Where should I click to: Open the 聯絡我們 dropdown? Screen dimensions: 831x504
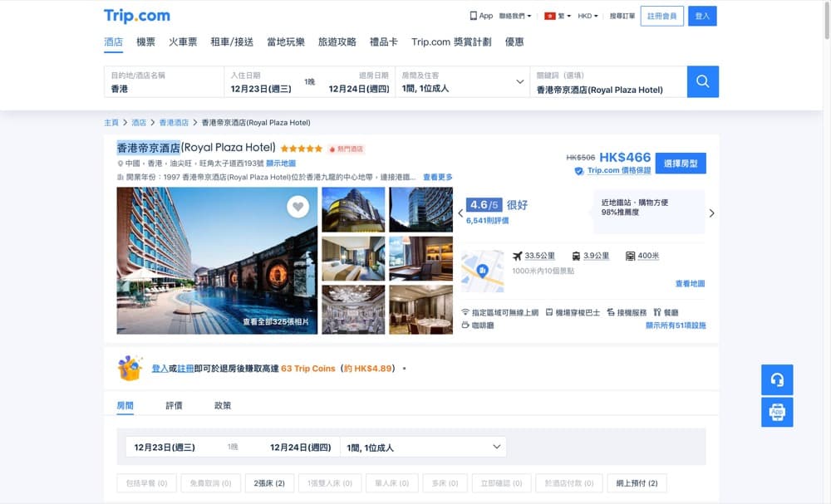514,16
